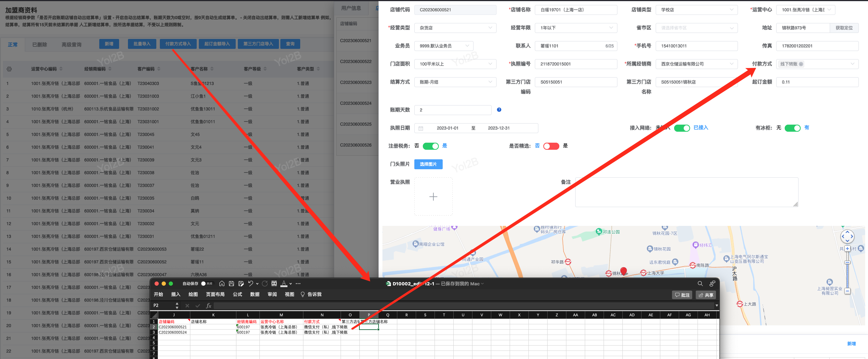The width and height of the screenshot is (868, 359).
Task: Open the Excel 开始 tab
Action: click(158, 295)
